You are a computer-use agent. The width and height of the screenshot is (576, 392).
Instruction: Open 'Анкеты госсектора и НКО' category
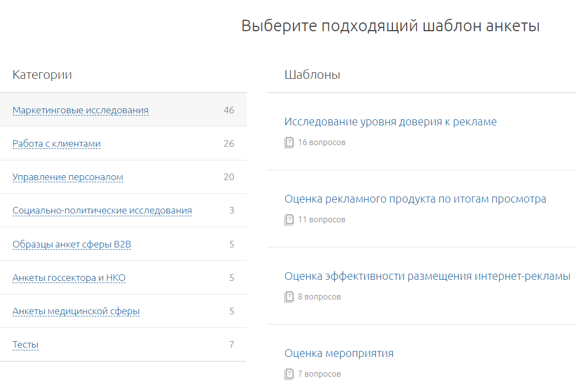[69, 278]
